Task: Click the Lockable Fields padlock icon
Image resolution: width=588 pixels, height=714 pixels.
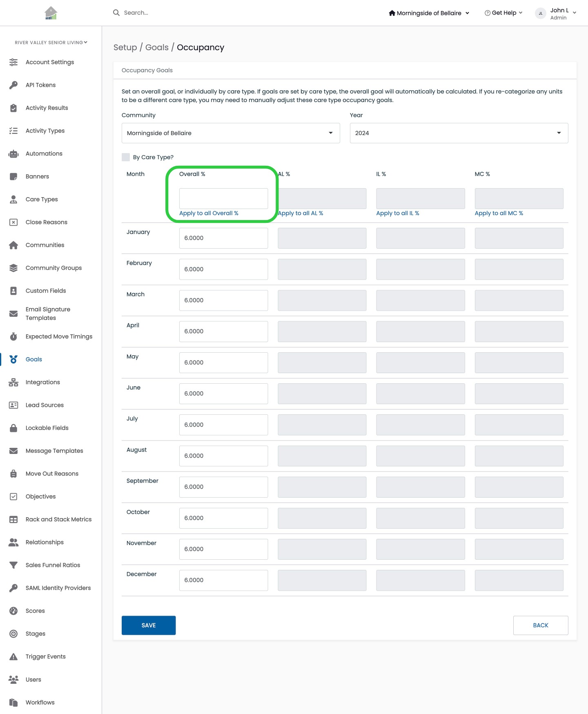Action: pyautogui.click(x=13, y=428)
